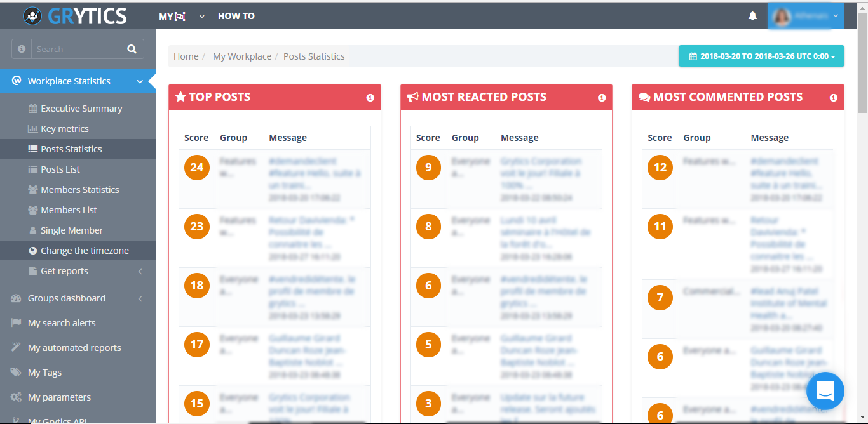Open the HOW TO menu
Viewport: 868px width, 424px height.
click(x=236, y=16)
